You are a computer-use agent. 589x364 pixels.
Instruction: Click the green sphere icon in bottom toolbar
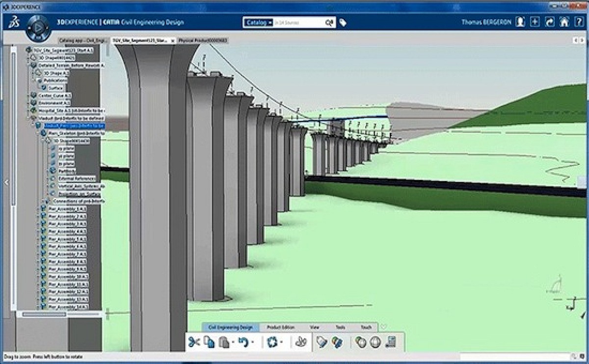(x=361, y=342)
